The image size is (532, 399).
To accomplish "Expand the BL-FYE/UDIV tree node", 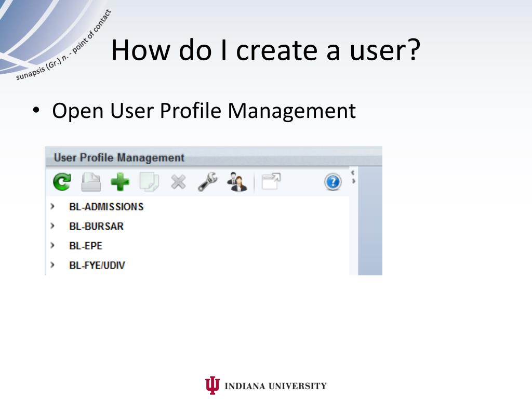I will pos(52,264).
